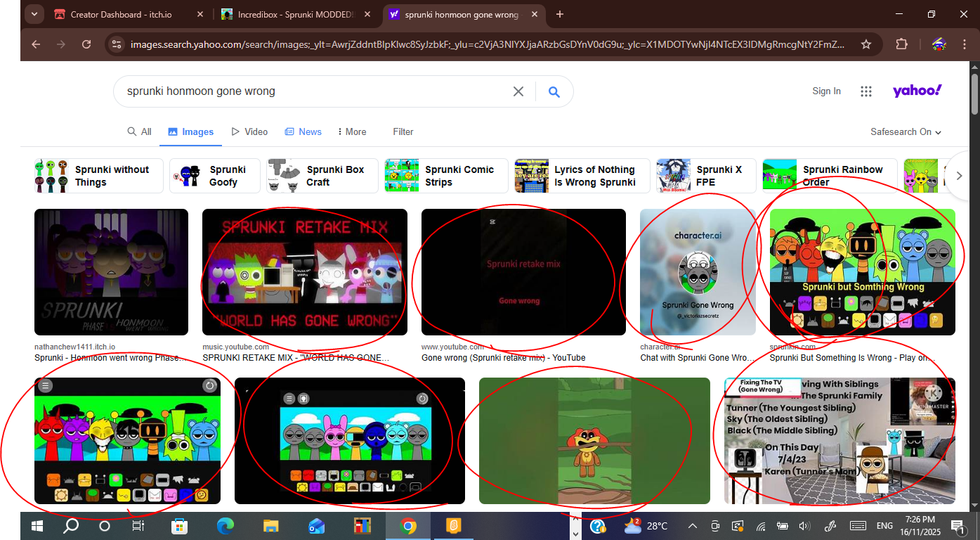Image resolution: width=980 pixels, height=540 pixels.
Task: Open the Gone wrong (Sprunki retake mix) YouTube thumbnail
Action: tap(523, 272)
